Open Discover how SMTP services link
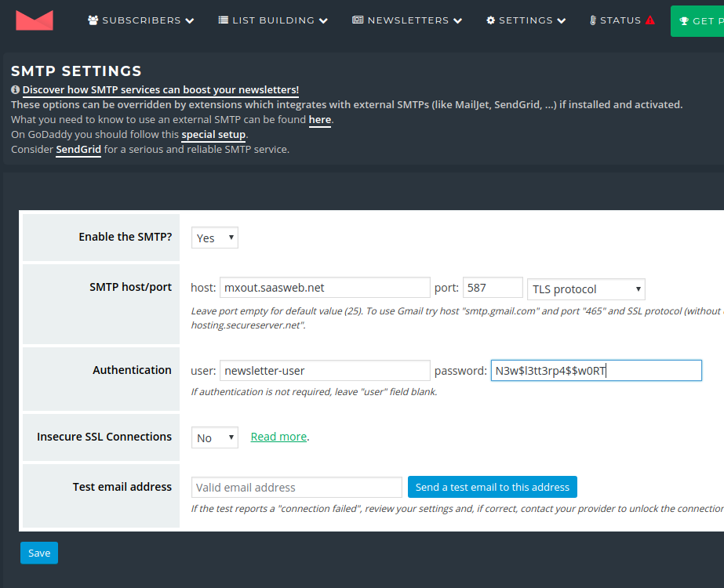Image resolution: width=724 pixels, height=588 pixels. (x=161, y=89)
